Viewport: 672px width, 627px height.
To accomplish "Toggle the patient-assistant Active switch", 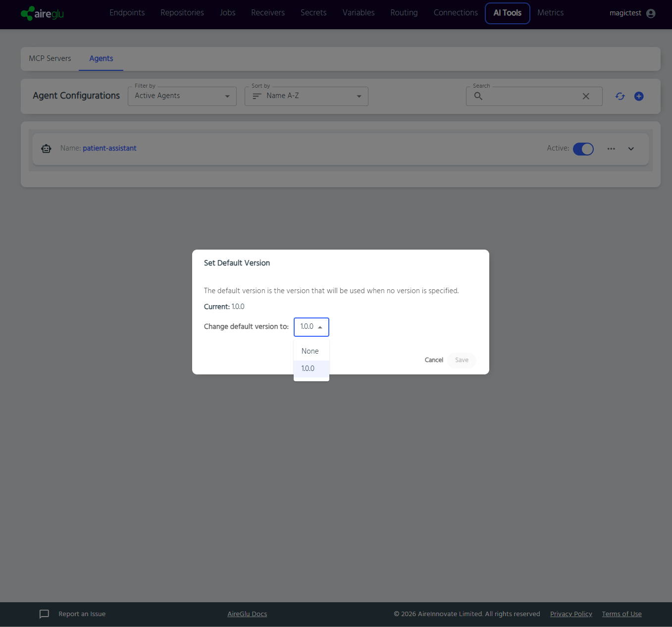I will (583, 149).
